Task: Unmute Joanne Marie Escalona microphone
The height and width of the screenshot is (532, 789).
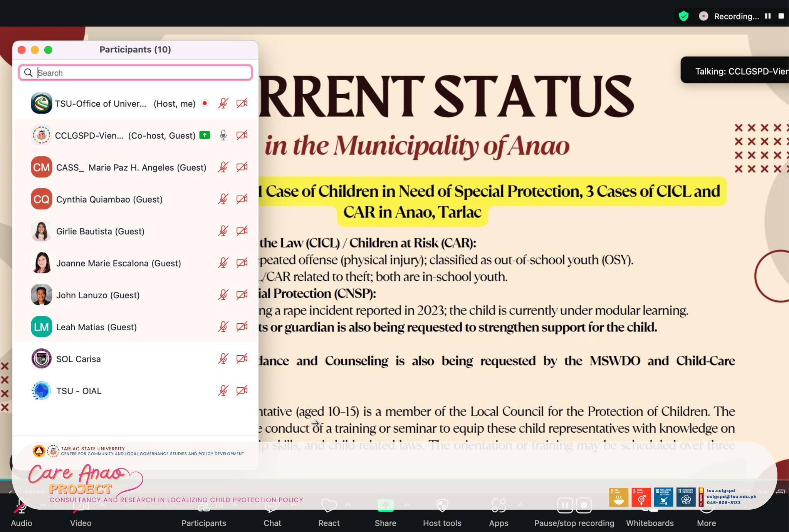Action: [223, 263]
